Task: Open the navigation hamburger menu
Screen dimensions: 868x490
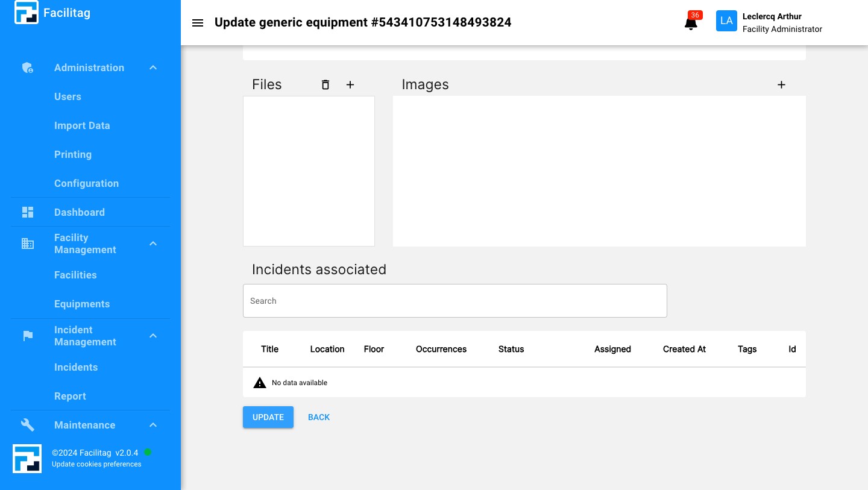Action: [198, 23]
